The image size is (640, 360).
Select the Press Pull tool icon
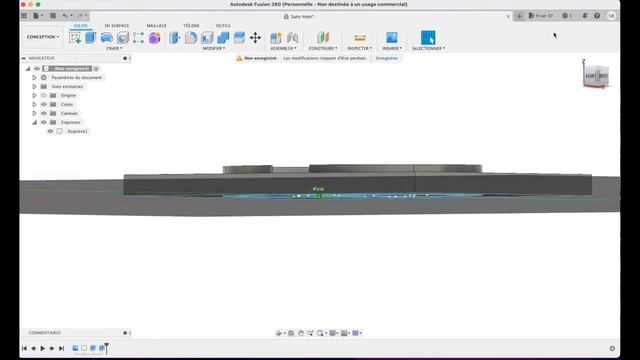[175, 38]
